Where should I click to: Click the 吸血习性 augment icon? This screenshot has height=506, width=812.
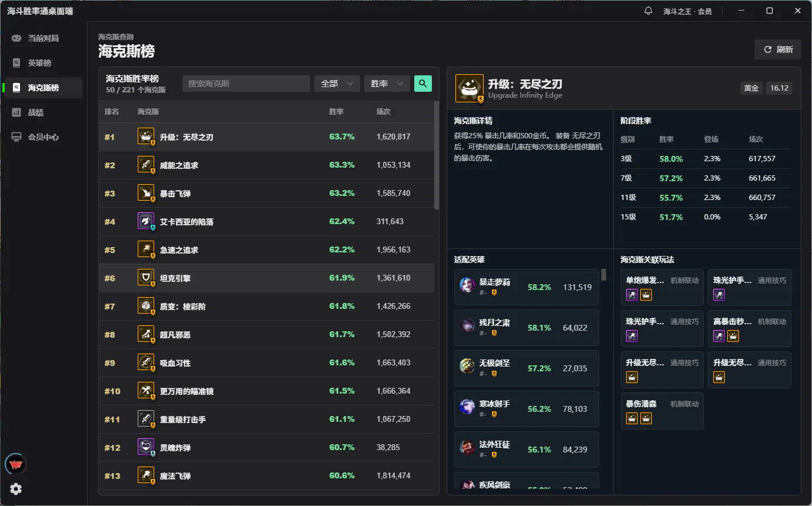(146, 362)
